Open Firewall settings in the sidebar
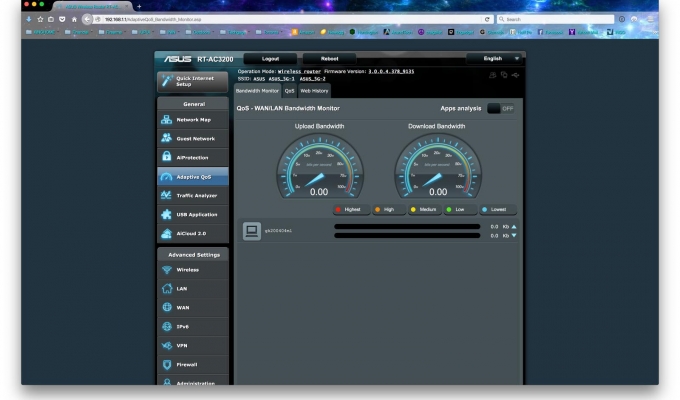The width and height of the screenshot is (680, 400). click(193, 364)
